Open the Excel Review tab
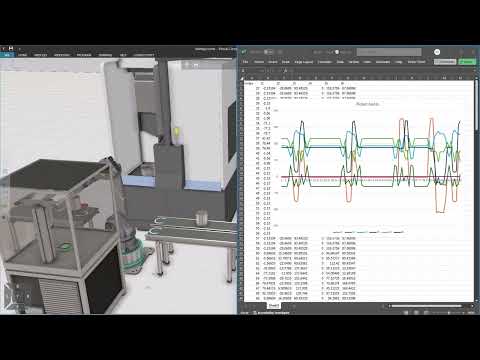Viewport: 480px width, 360px height. point(354,62)
